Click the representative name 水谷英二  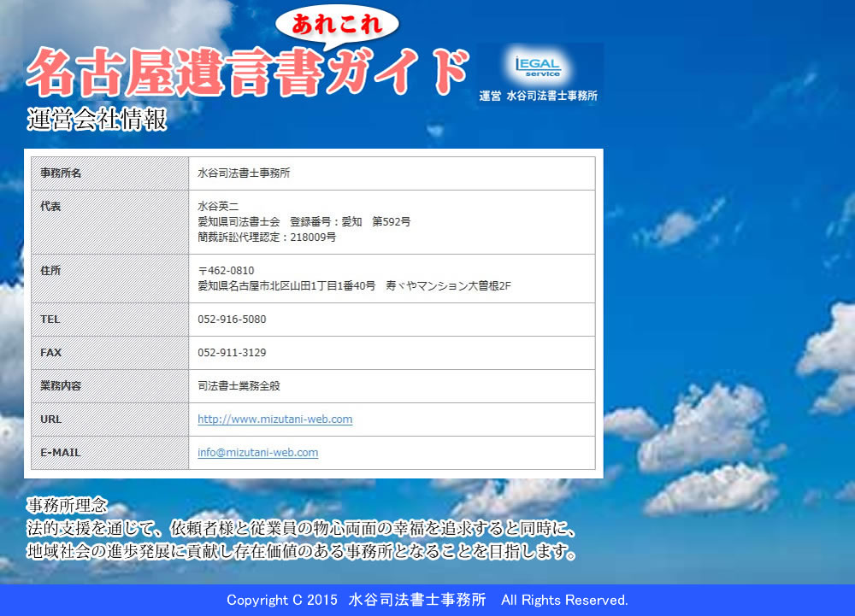(218, 207)
